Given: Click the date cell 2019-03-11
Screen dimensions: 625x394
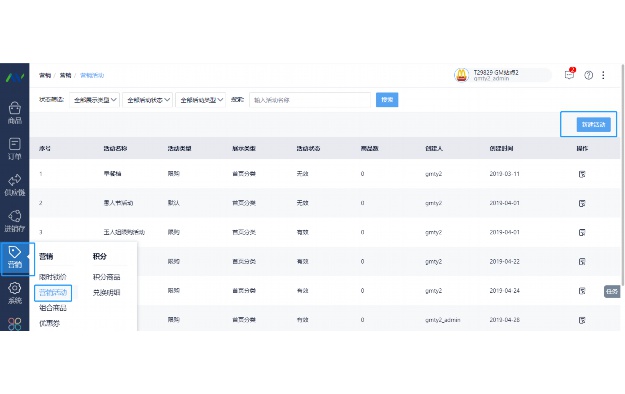Looking at the screenshot, I should click(505, 174).
